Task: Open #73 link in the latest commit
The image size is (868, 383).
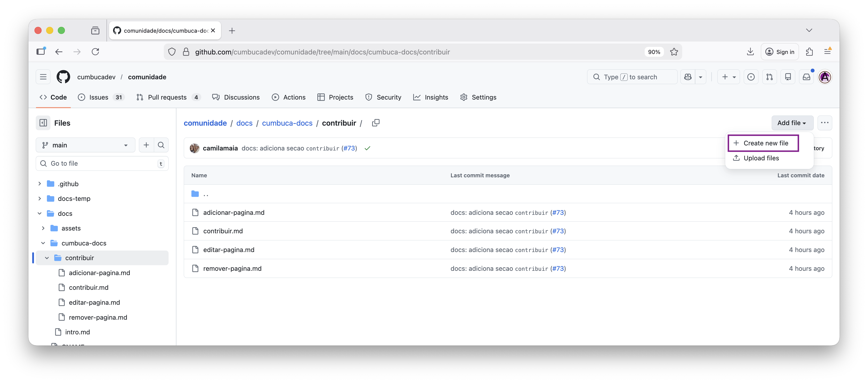Action: pos(349,148)
